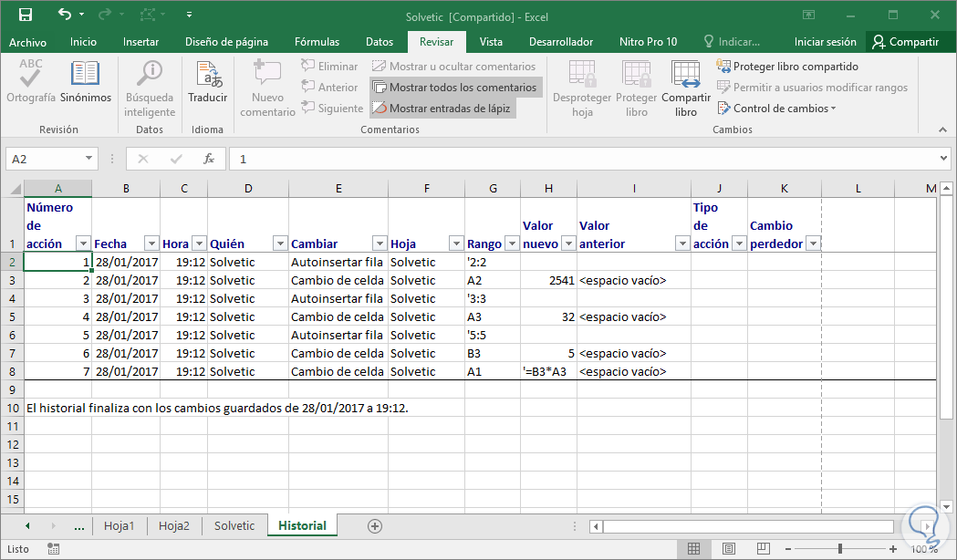Switch to the Solvetic sheet tab
Viewport: 957px width, 560px height.
click(234, 526)
